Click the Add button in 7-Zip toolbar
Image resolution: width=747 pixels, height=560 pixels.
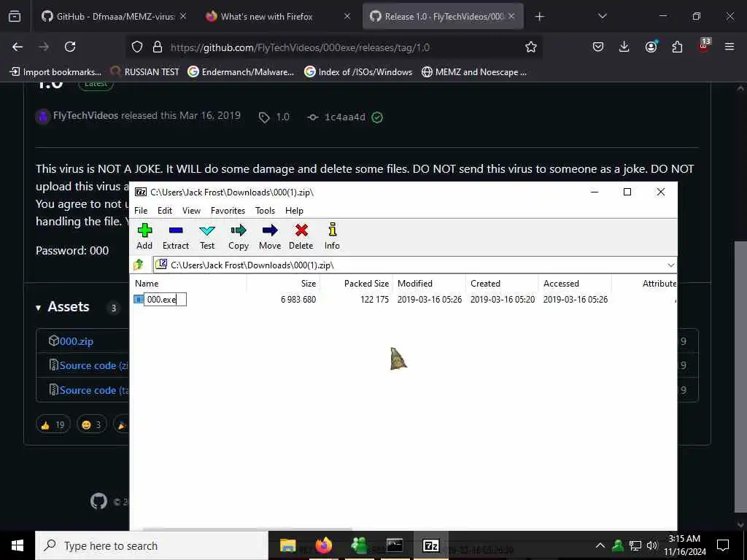[x=144, y=237]
